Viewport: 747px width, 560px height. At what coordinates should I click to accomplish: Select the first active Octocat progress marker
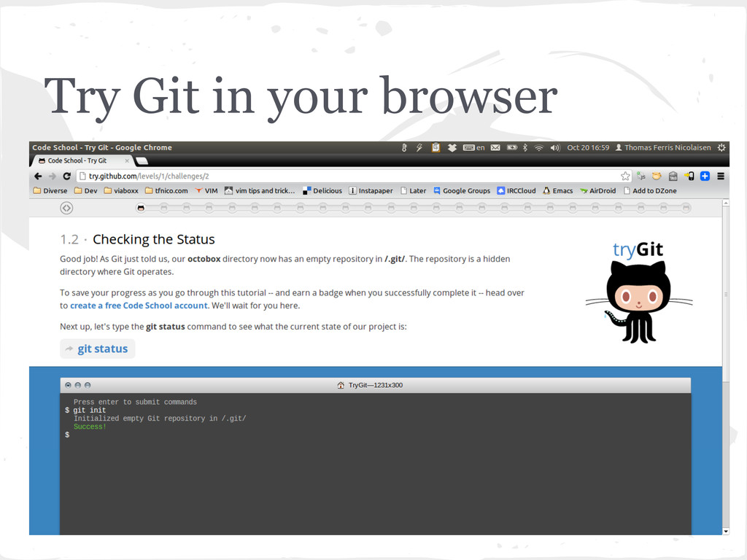point(141,208)
